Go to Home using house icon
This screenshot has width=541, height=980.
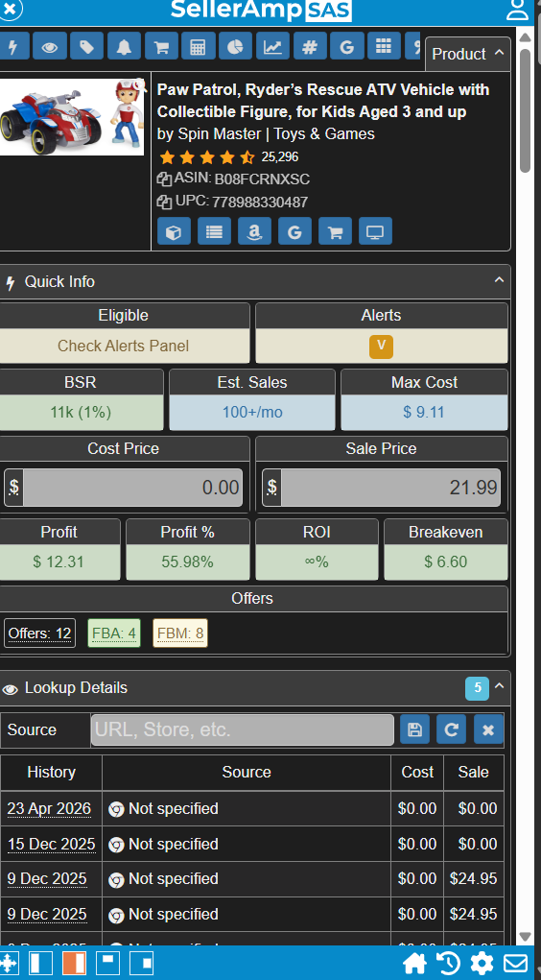[414, 963]
